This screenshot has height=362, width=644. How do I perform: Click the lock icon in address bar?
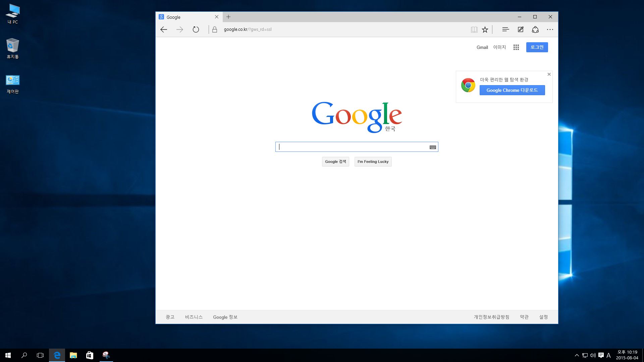tap(215, 29)
